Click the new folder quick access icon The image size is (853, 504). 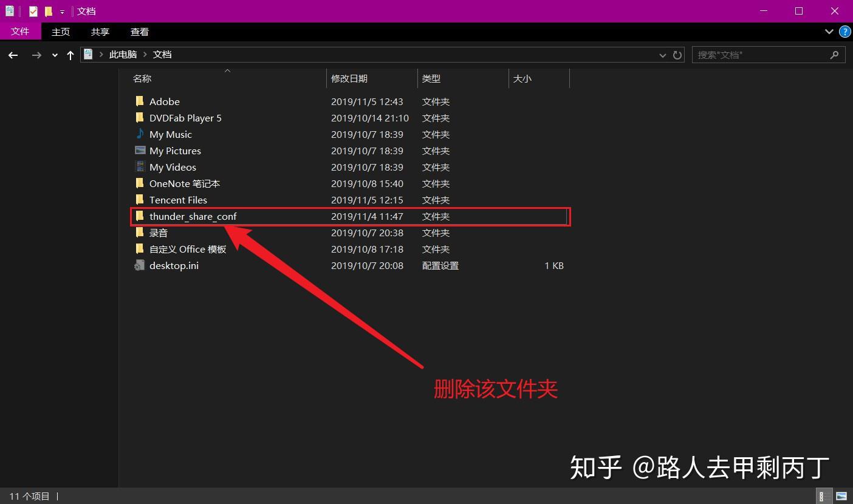point(49,11)
